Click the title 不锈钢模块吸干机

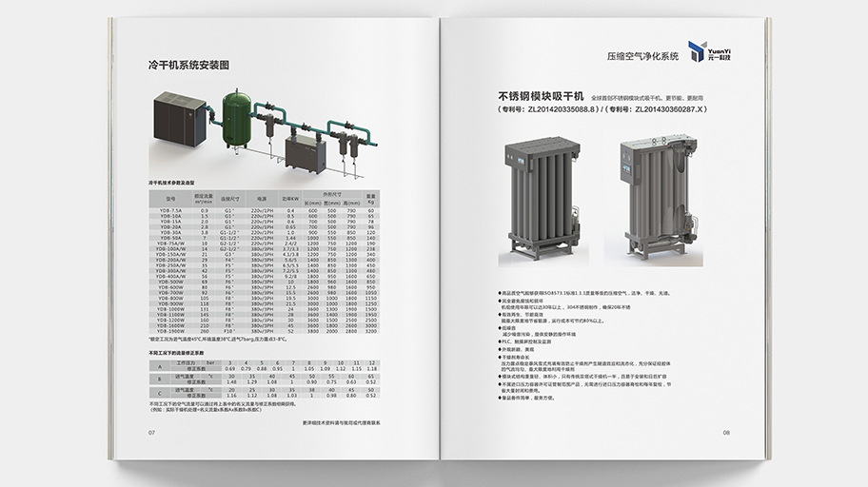(x=541, y=97)
